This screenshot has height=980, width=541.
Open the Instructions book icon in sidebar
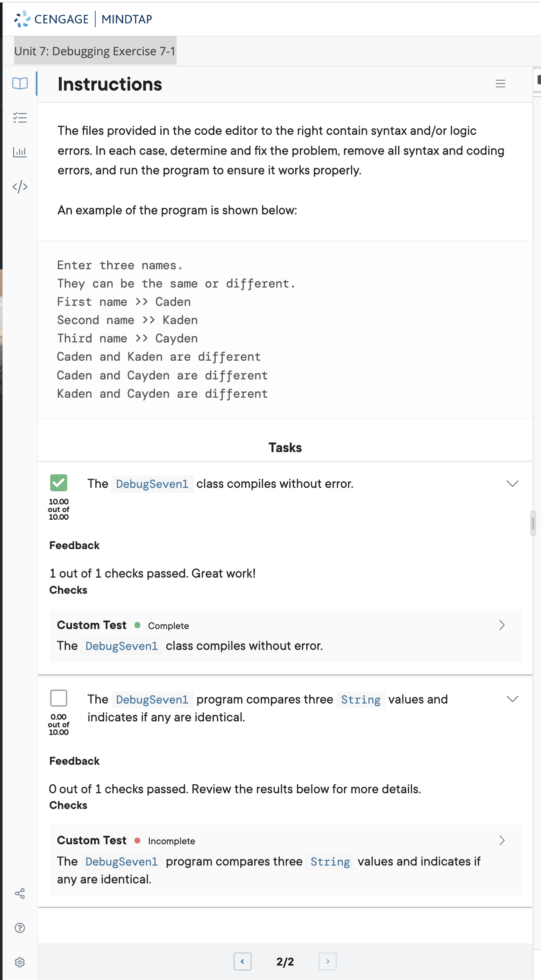(x=20, y=83)
